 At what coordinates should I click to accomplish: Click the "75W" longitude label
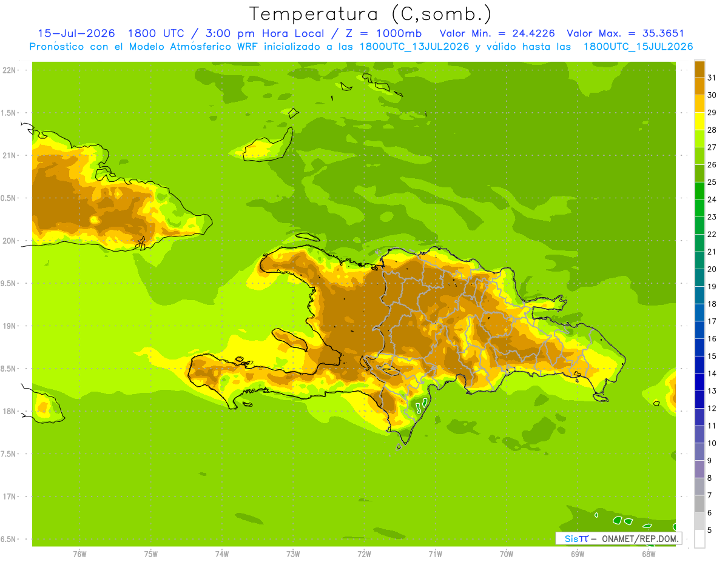151,554
